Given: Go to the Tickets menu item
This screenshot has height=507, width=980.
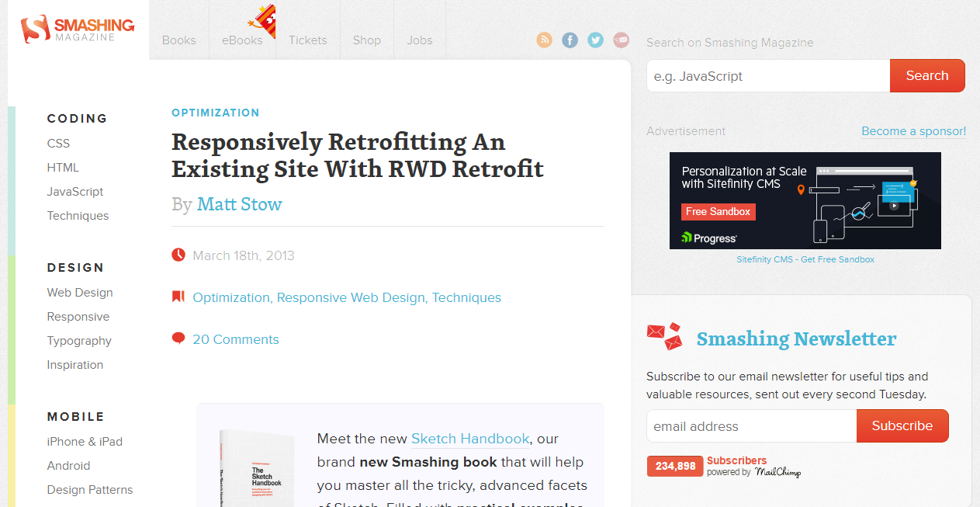Looking at the screenshot, I should (308, 40).
